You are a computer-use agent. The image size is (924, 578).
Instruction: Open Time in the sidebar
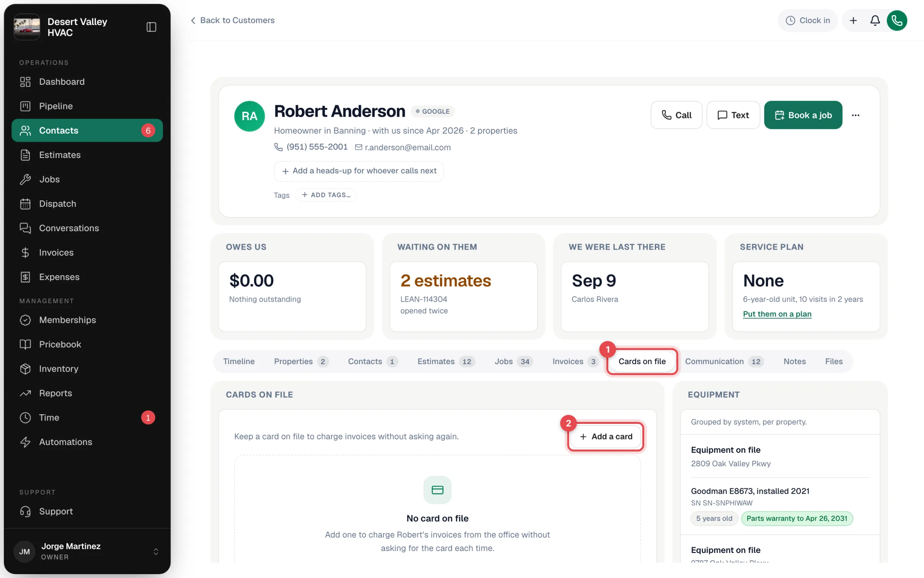pos(87,417)
